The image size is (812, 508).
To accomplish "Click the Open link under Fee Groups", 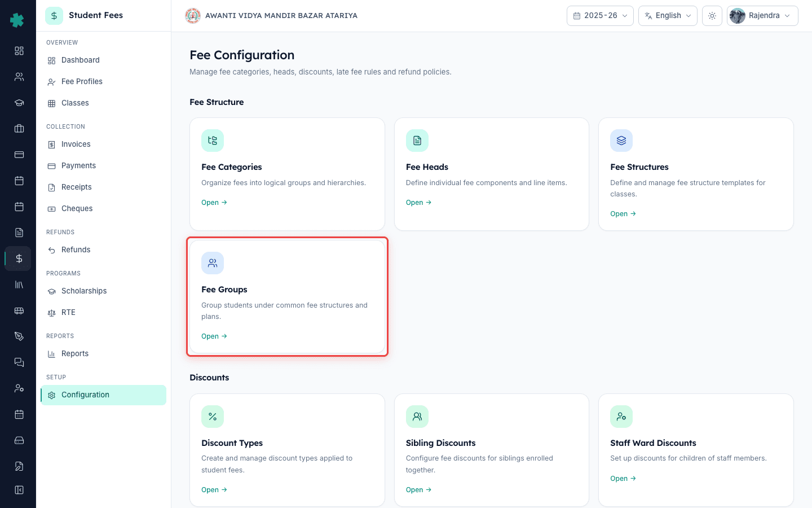I will (214, 336).
